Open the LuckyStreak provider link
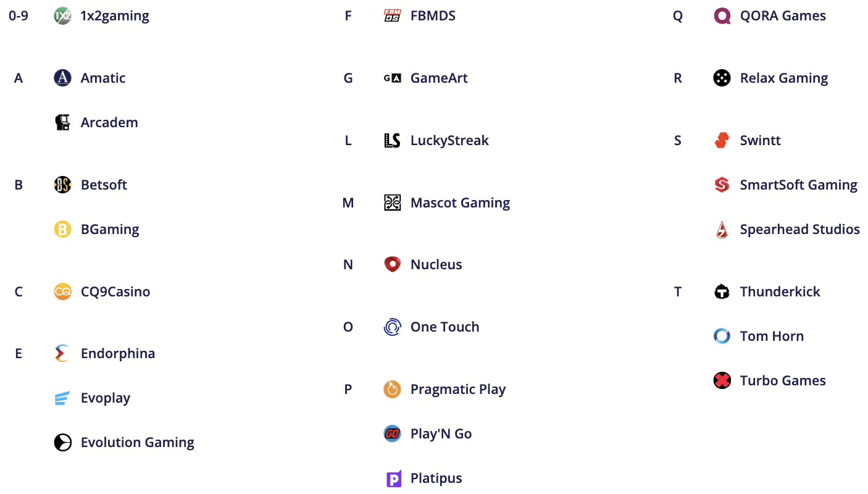This screenshot has height=494, width=868. point(449,140)
